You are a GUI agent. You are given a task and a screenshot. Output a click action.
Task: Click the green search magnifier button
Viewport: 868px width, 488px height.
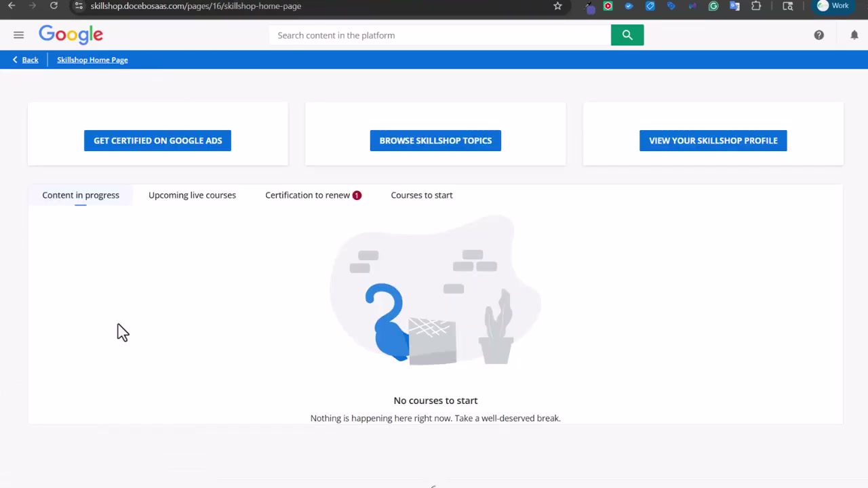[627, 35]
